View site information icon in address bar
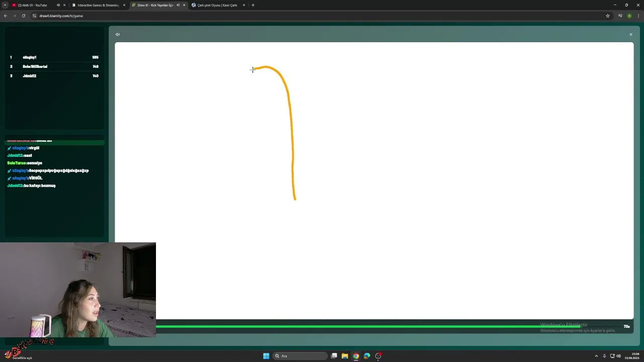The image size is (644, 362). click(x=34, y=16)
